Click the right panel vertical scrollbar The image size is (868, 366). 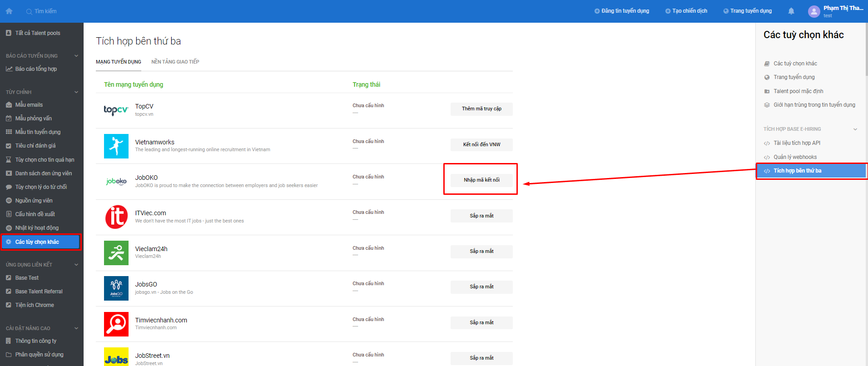[867, 49]
